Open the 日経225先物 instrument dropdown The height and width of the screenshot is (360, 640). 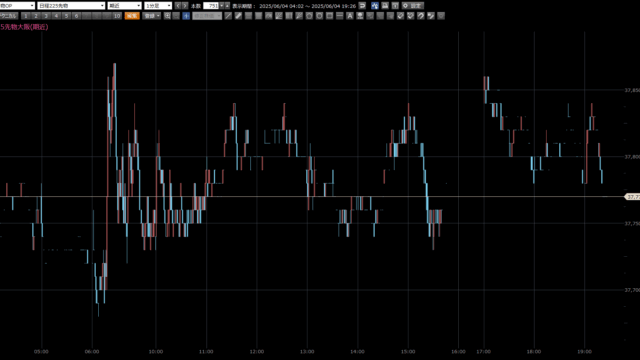71,6
